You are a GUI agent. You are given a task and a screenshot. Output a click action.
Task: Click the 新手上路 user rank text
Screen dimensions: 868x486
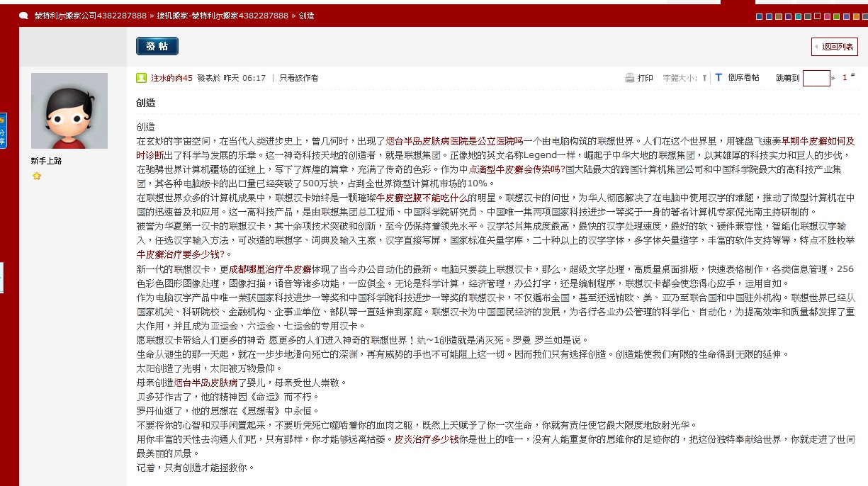46,162
